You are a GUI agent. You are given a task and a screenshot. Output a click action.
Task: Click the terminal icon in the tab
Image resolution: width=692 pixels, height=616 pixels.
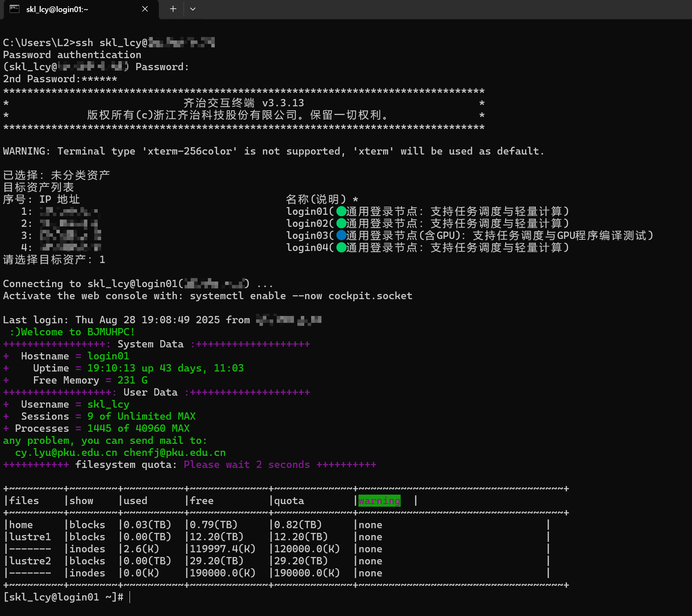coord(15,9)
